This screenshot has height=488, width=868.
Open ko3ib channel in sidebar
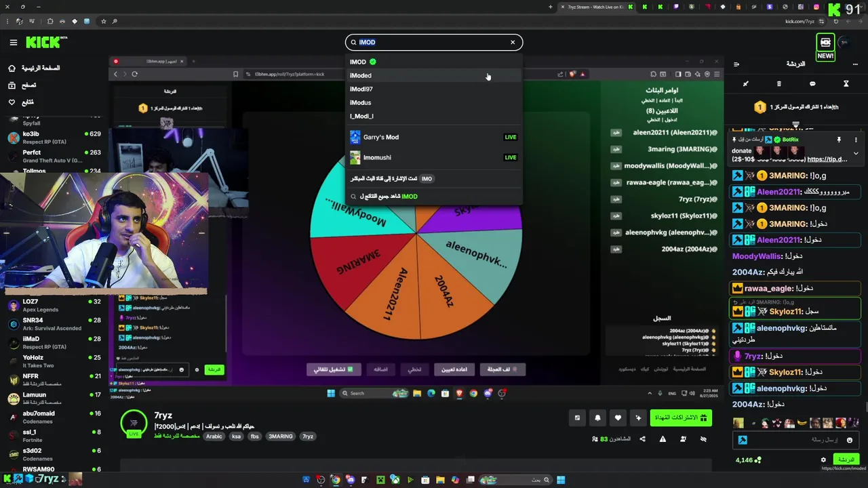tap(54, 138)
